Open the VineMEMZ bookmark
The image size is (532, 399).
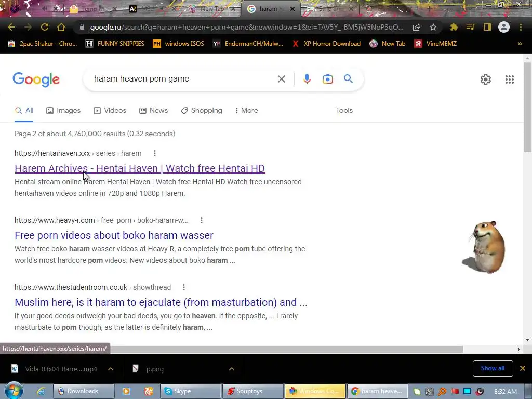click(x=435, y=44)
